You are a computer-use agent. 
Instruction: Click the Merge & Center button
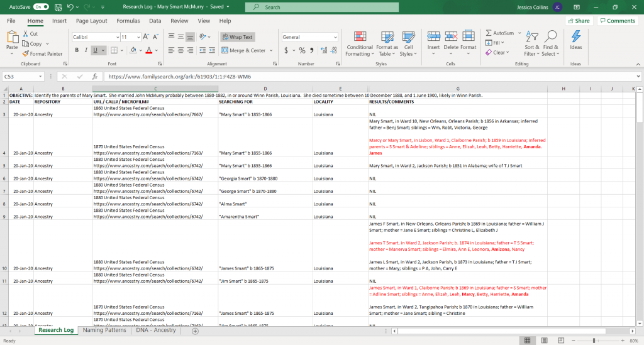click(244, 50)
